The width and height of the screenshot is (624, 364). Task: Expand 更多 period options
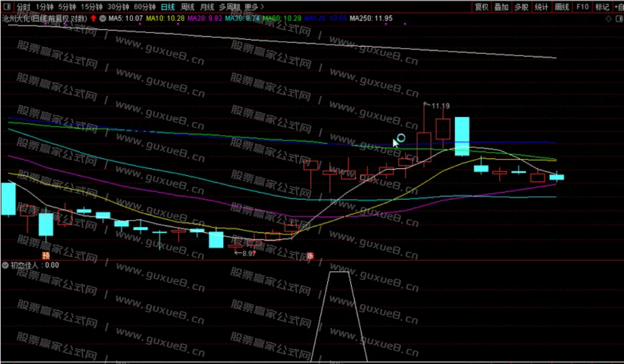[254, 7]
